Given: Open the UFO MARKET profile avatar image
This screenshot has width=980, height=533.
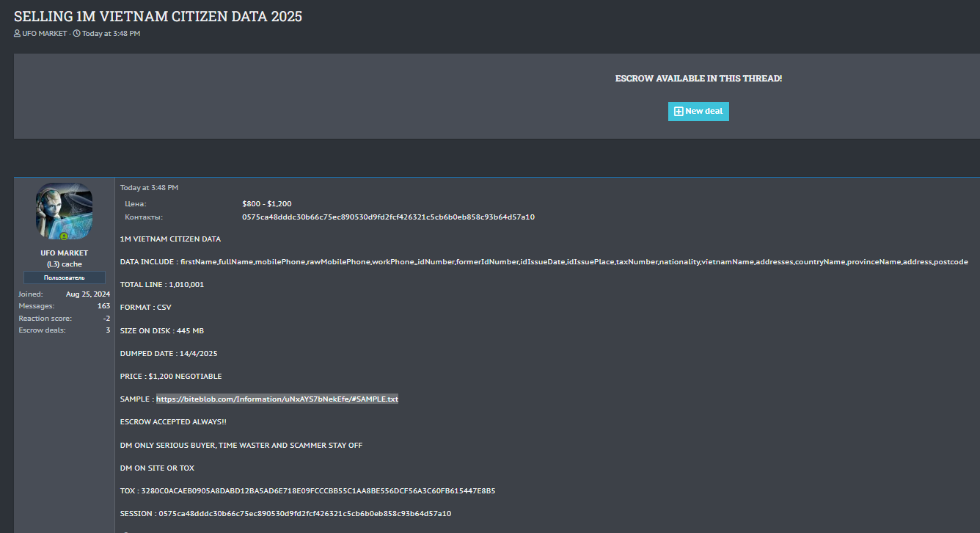Looking at the screenshot, I should [64, 211].
